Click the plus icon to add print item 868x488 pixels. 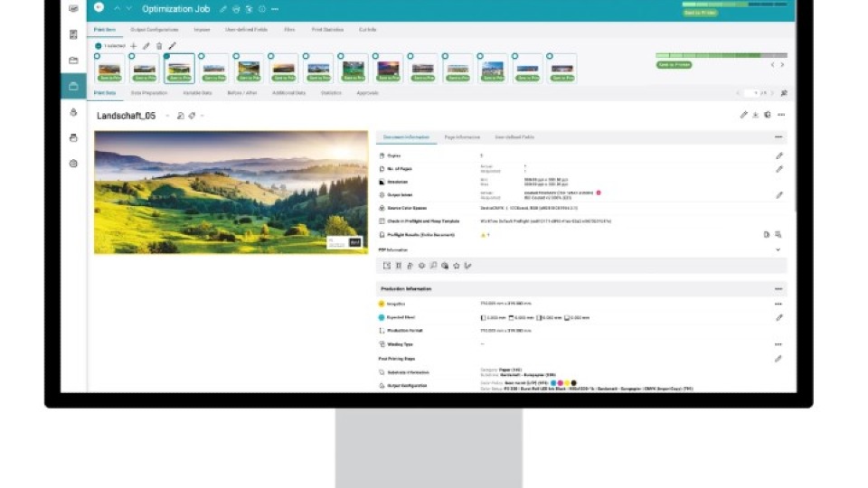coord(134,46)
